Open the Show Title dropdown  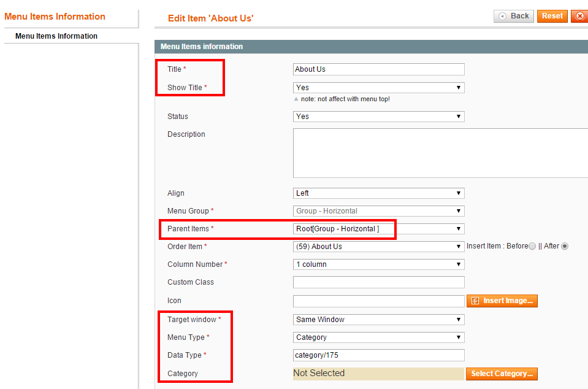click(379, 88)
